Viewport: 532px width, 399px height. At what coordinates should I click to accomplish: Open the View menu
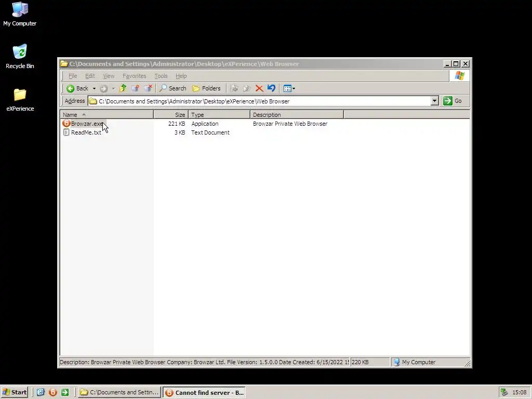(109, 76)
